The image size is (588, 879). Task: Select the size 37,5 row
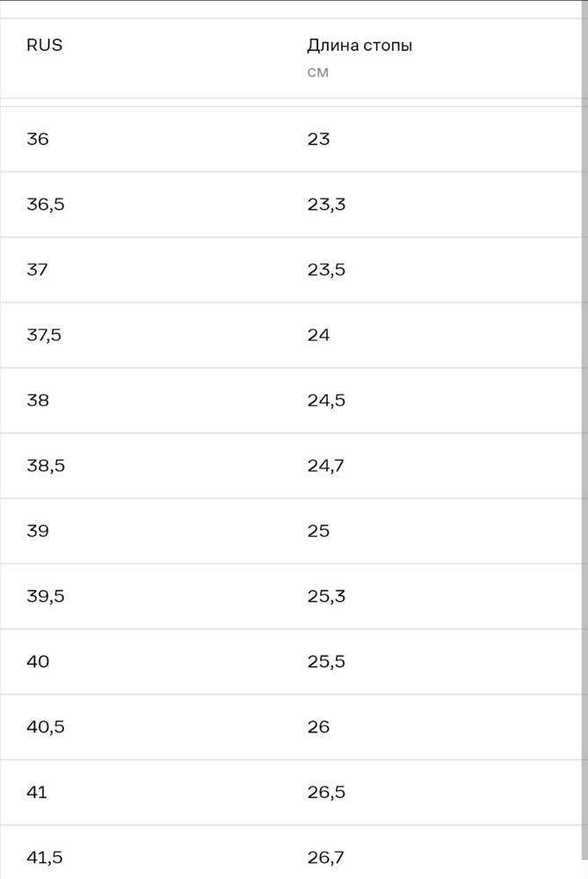pos(290,335)
